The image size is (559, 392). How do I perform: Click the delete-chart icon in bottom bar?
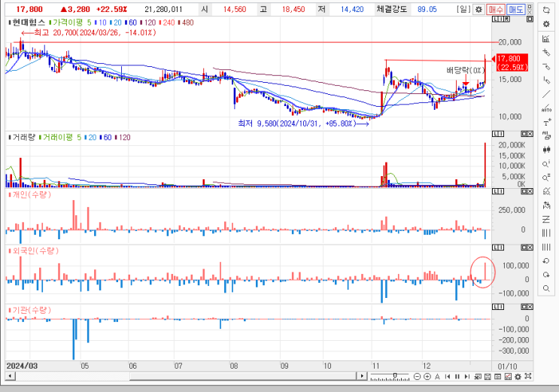pyautogui.click(x=478, y=376)
